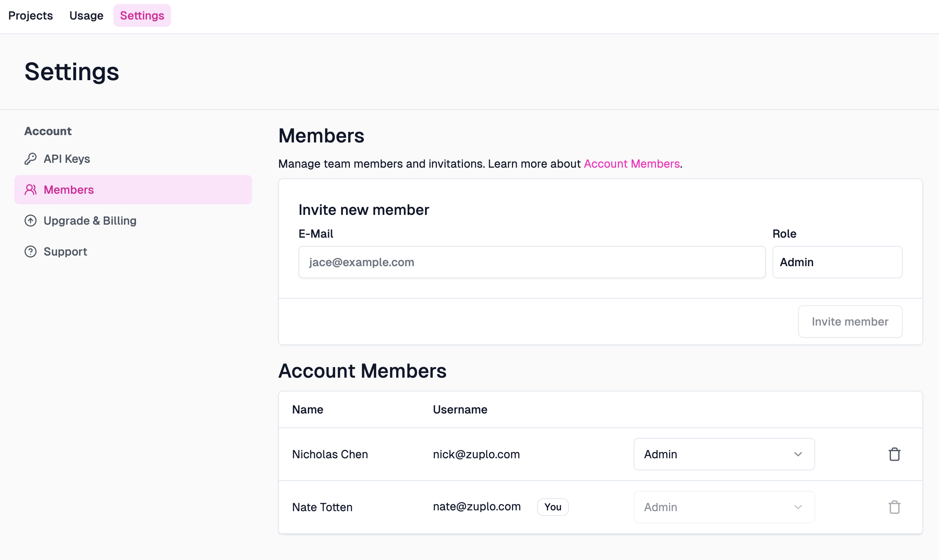Click the Nate Totten name cell

pyautogui.click(x=323, y=507)
